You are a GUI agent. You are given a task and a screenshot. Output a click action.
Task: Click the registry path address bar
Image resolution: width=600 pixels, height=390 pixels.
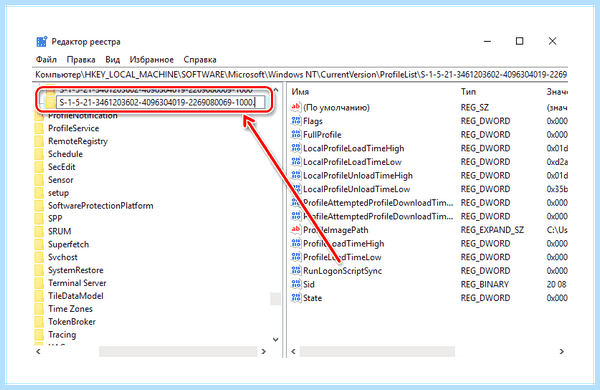pos(300,75)
